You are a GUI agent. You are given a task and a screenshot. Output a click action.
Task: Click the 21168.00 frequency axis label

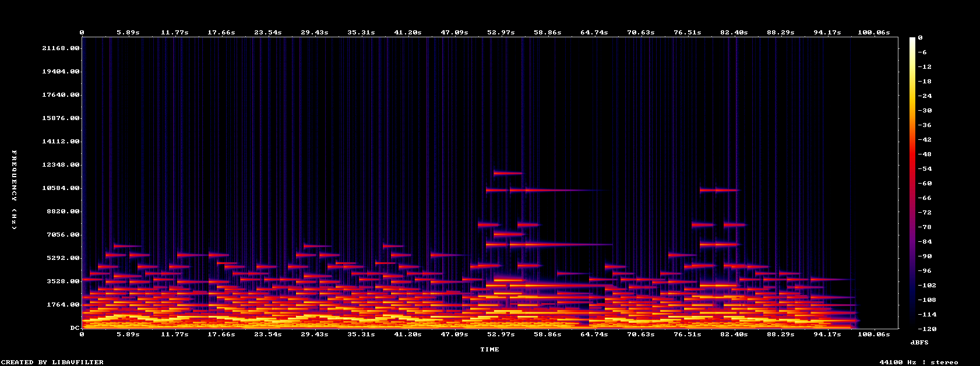61,48
